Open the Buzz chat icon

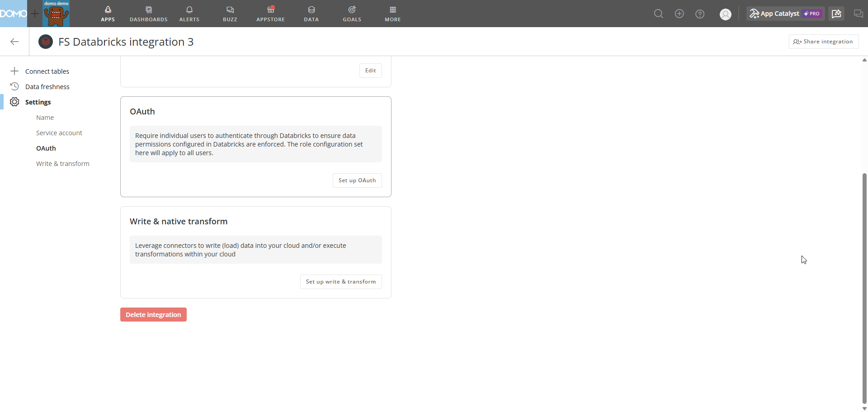[x=230, y=9]
